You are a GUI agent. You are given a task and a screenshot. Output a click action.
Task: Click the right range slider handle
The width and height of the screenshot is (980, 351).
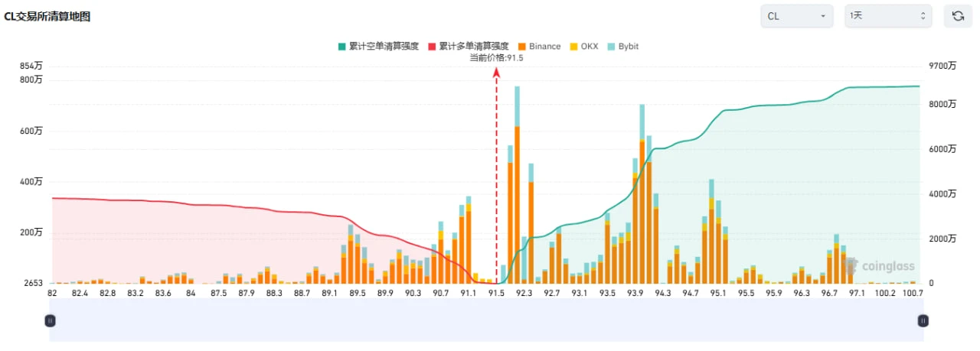click(923, 320)
